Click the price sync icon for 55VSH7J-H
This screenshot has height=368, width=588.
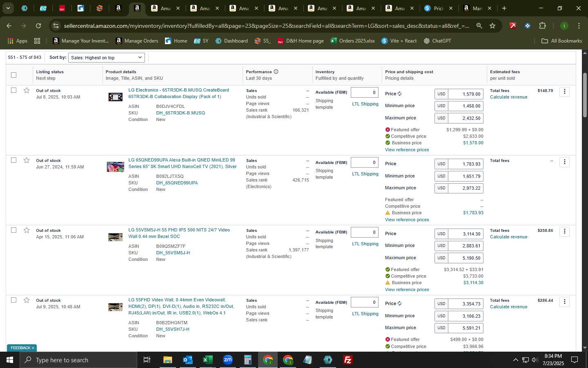(400, 303)
